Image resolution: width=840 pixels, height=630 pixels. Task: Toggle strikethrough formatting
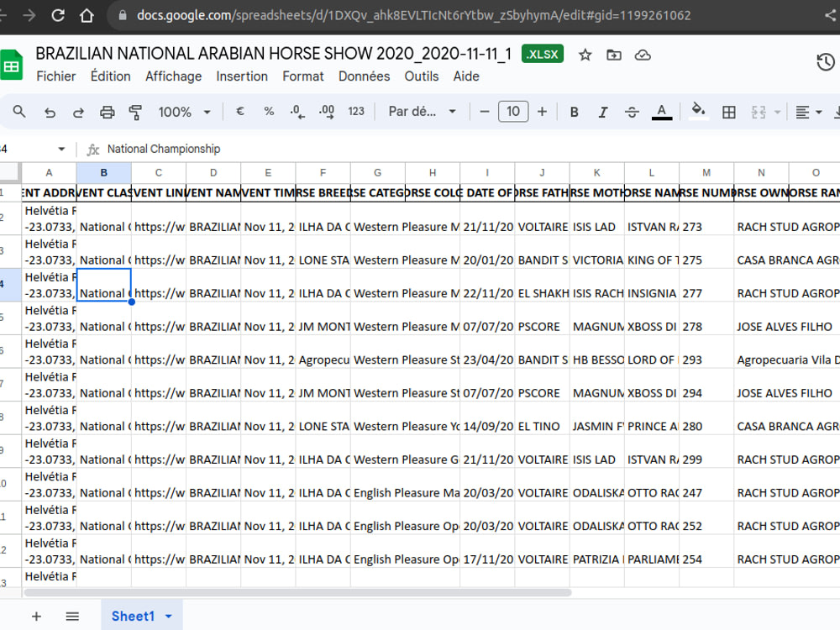[633, 112]
